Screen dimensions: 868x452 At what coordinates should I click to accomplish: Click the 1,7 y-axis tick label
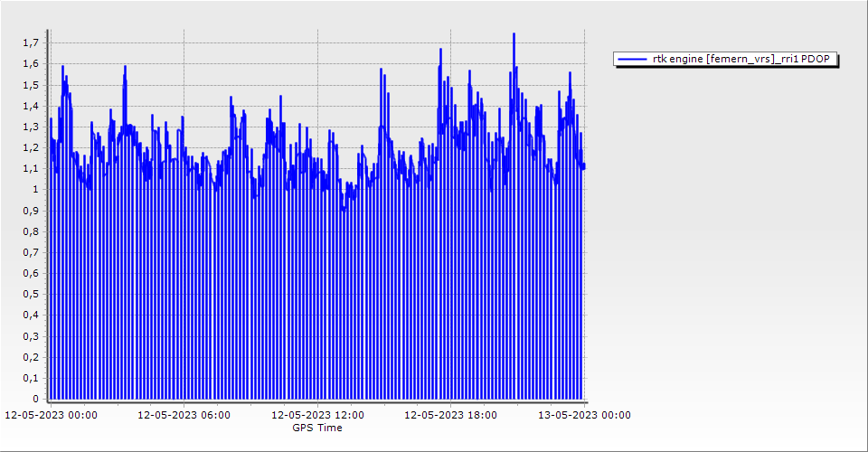click(31, 42)
